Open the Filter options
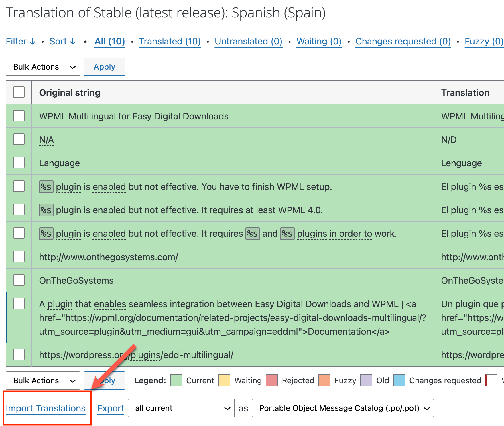 pos(20,41)
